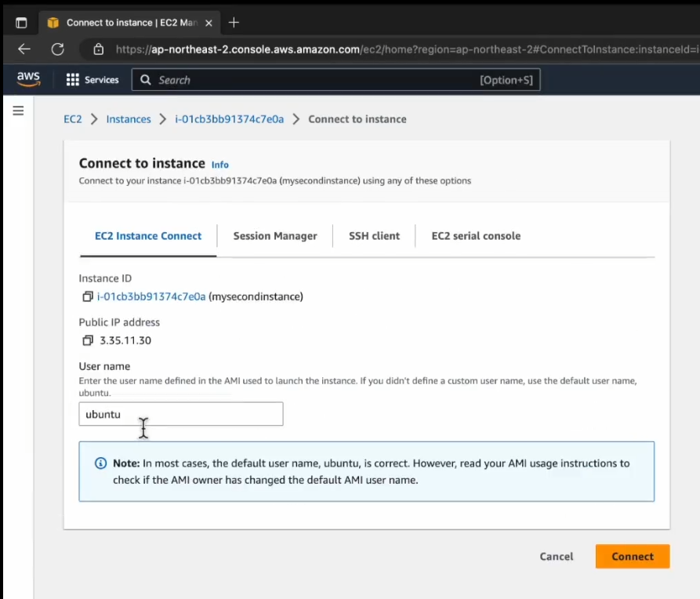Open Instance ID link under Instance ID label
This screenshot has width=700, height=599.
tap(151, 296)
